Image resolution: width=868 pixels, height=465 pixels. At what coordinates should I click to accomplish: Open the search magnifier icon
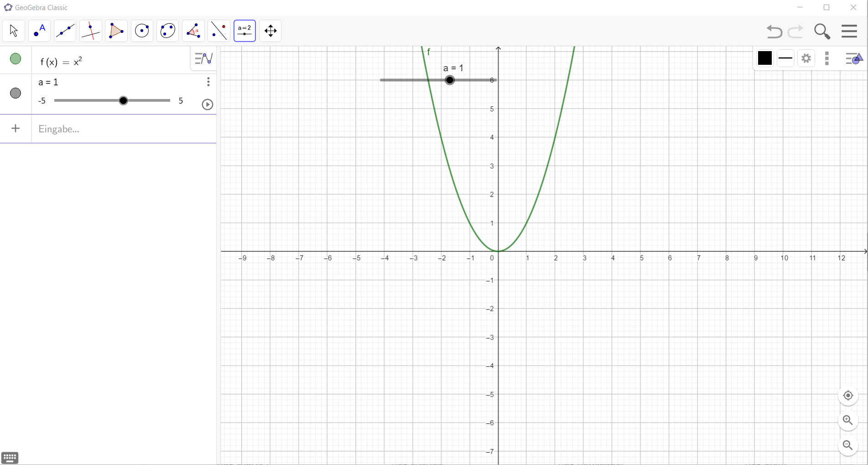822,31
